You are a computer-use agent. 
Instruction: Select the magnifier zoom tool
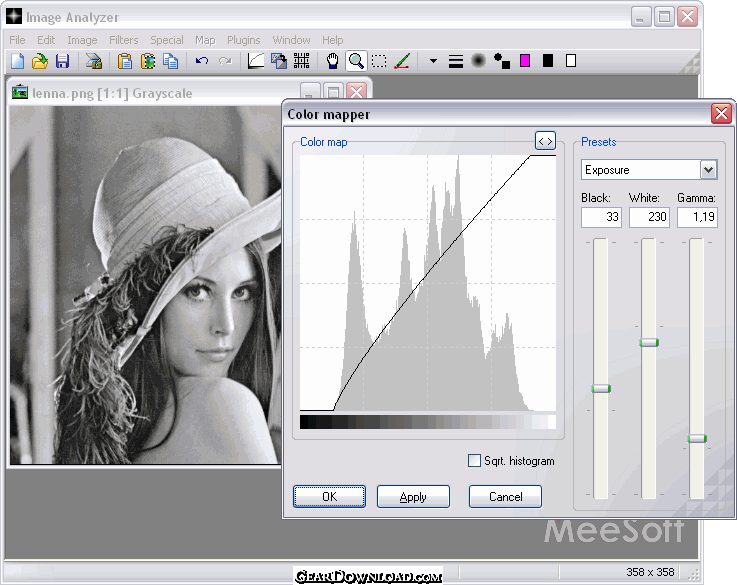pos(356,61)
